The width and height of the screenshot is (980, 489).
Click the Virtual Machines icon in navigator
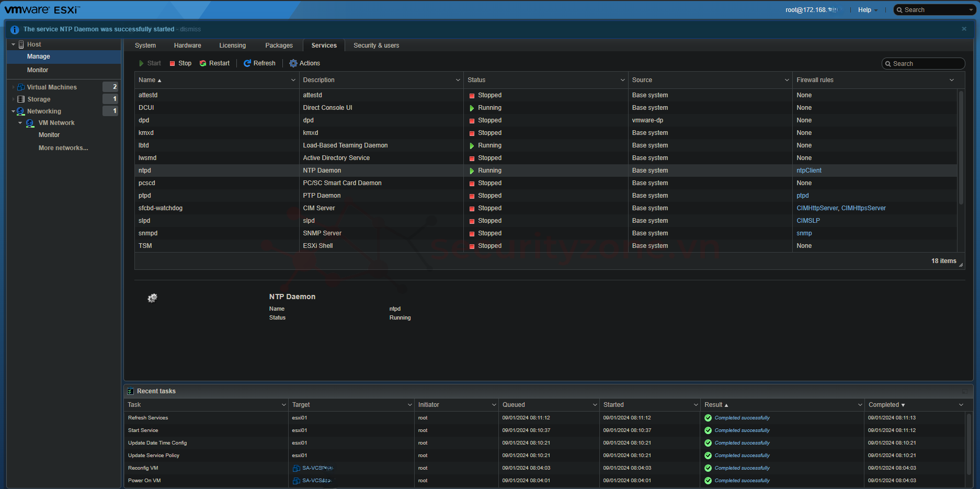(21, 87)
